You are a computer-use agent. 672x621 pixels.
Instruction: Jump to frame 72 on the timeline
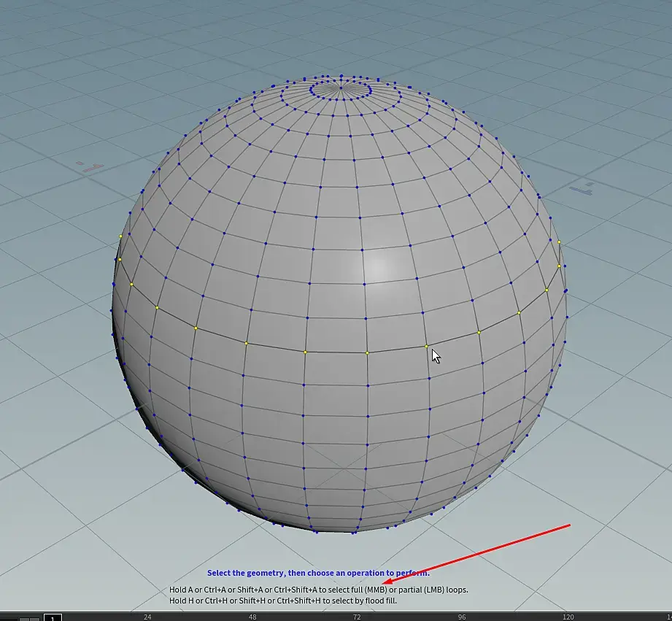[x=357, y=617]
